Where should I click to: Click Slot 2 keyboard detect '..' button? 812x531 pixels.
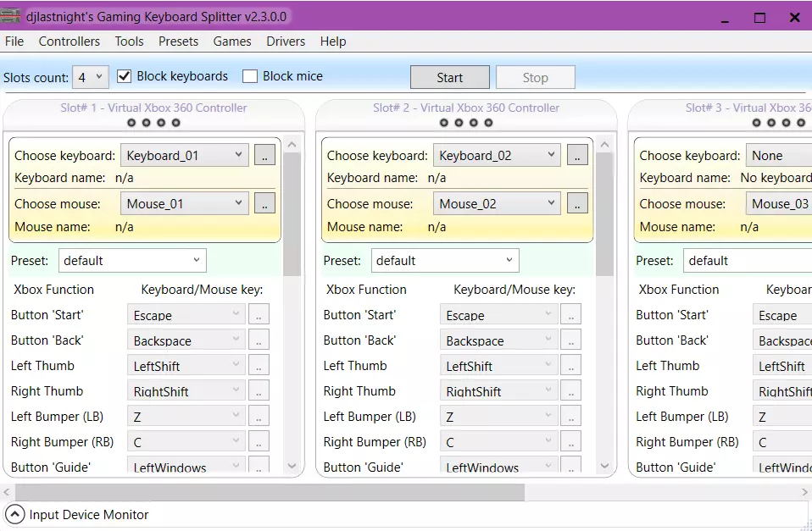coord(577,155)
